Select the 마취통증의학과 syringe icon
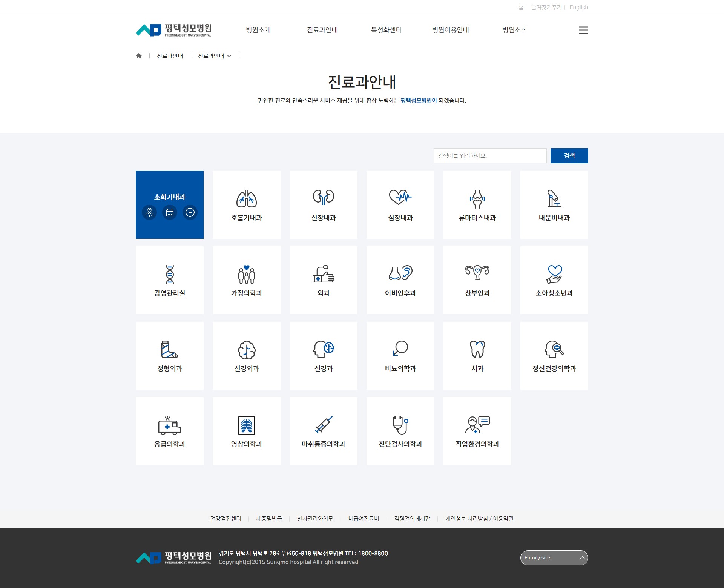This screenshot has height=588, width=724. click(x=324, y=425)
